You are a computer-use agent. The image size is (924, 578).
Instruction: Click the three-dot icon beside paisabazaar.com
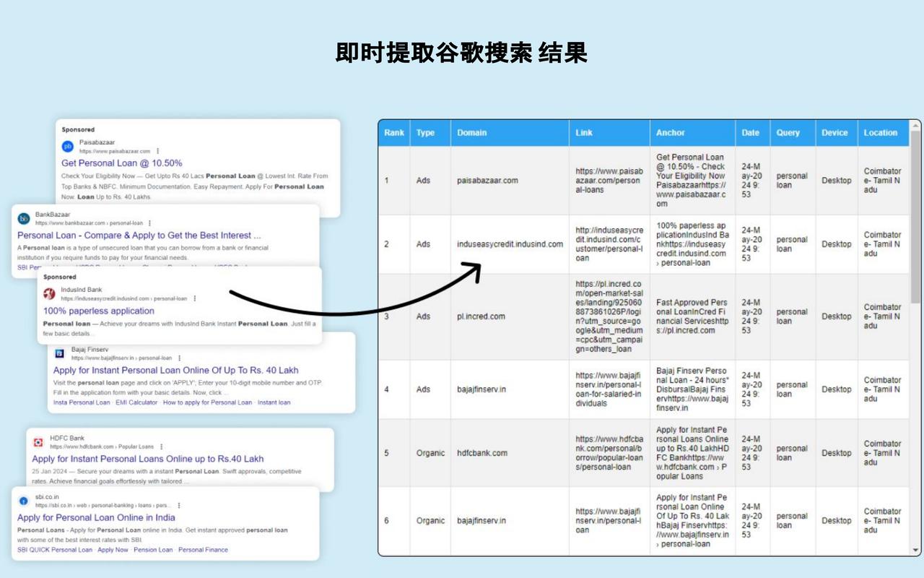157,152
